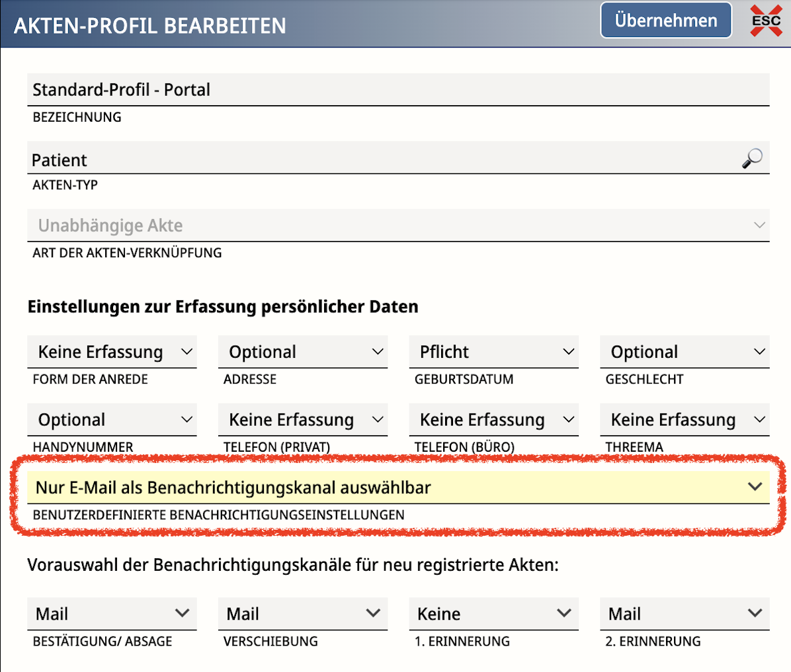Open the Form der Anrede dropdown
The width and height of the screenshot is (791, 672).
click(x=112, y=352)
